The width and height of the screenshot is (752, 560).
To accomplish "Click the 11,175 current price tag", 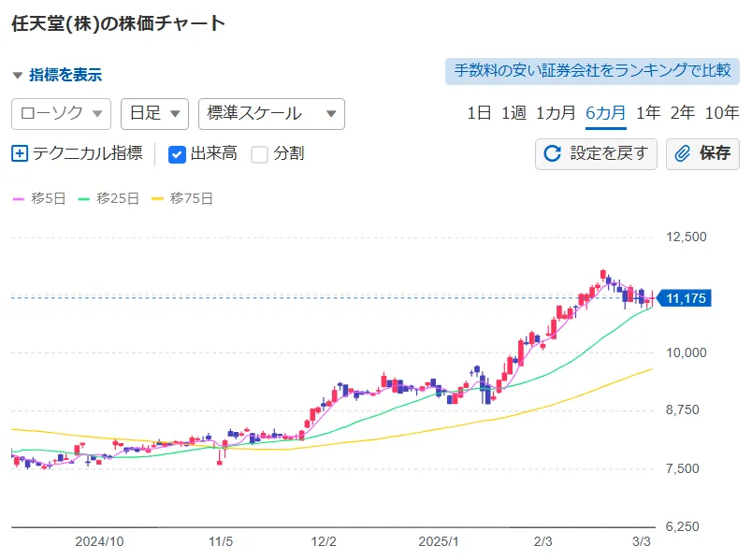I will click(x=684, y=298).
